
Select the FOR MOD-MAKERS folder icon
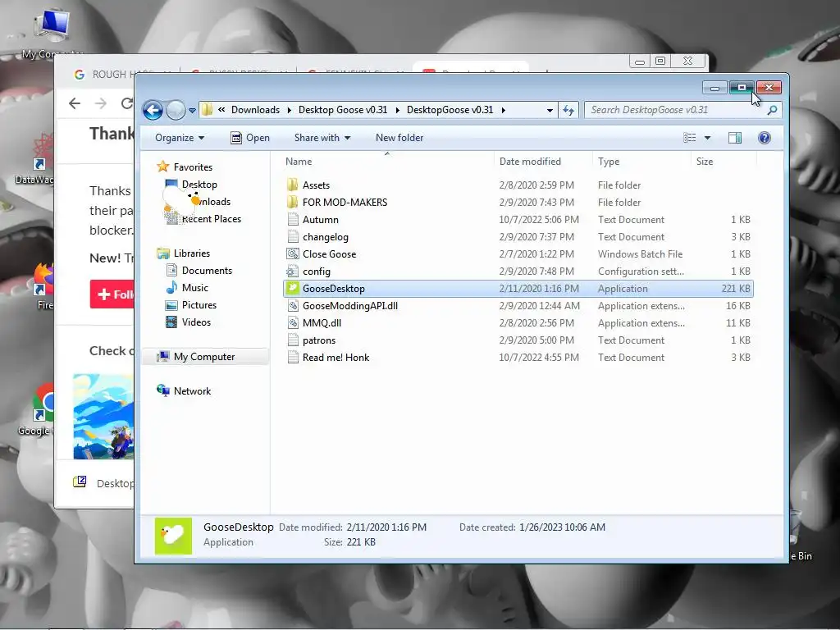click(293, 203)
